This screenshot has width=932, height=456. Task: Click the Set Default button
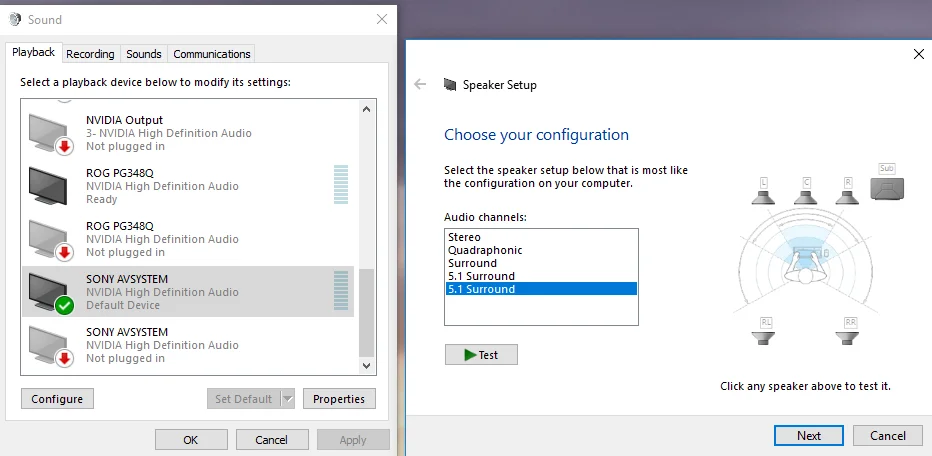244,399
